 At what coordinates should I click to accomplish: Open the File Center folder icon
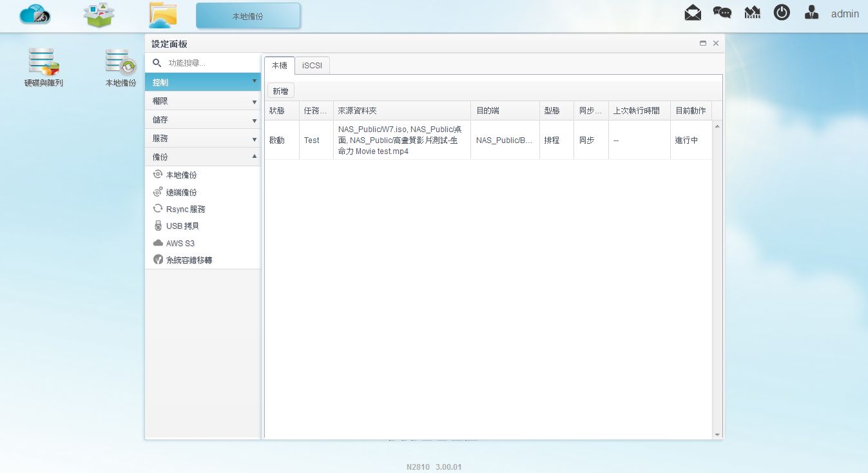[x=162, y=15]
